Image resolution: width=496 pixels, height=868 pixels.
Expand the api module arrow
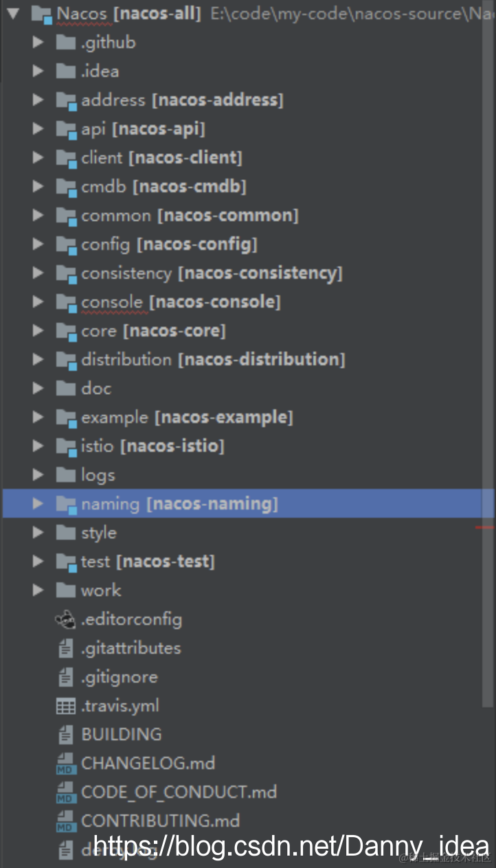[x=38, y=128]
